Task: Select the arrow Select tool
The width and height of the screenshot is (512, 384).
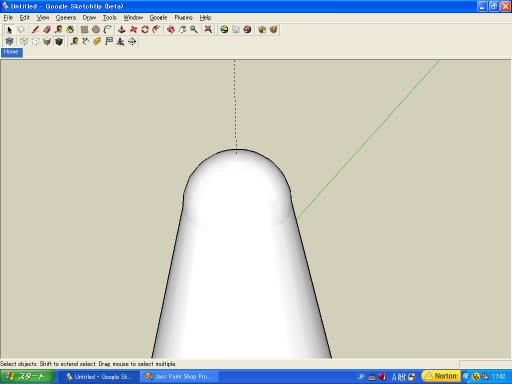Action: [x=9, y=30]
